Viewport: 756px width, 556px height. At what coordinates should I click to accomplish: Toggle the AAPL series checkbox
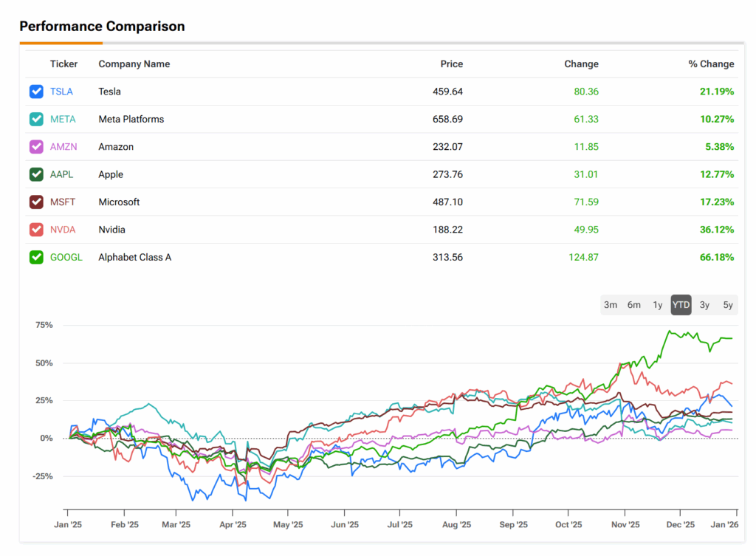(x=36, y=174)
